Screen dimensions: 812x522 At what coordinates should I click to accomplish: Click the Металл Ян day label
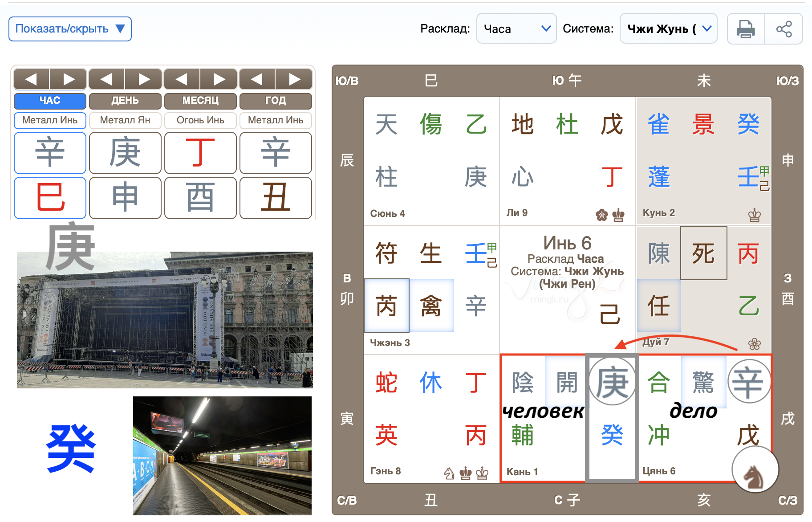(125, 120)
